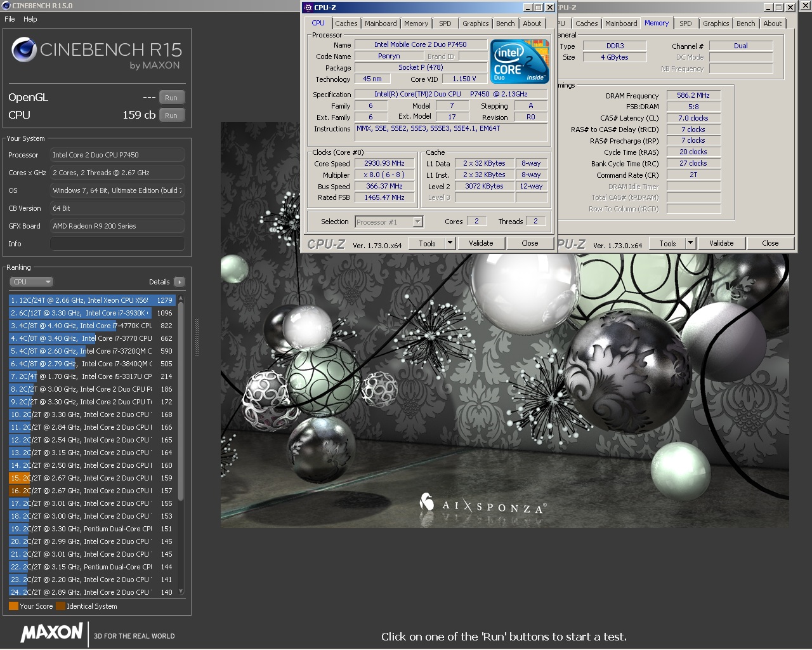
Task: Click memory Type value DDR3
Action: point(615,46)
